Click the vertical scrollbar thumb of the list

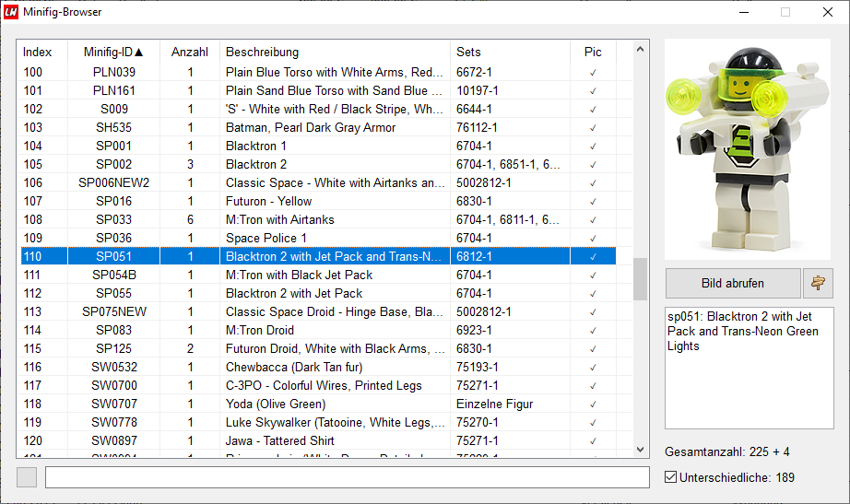coord(640,278)
